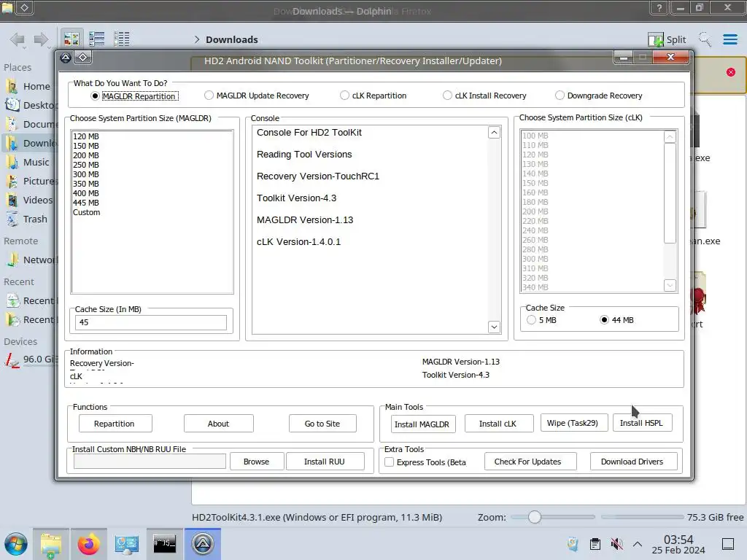The height and width of the screenshot is (560, 747).
Task: Open Home in Dolphin Places panel
Action: point(29,86)
